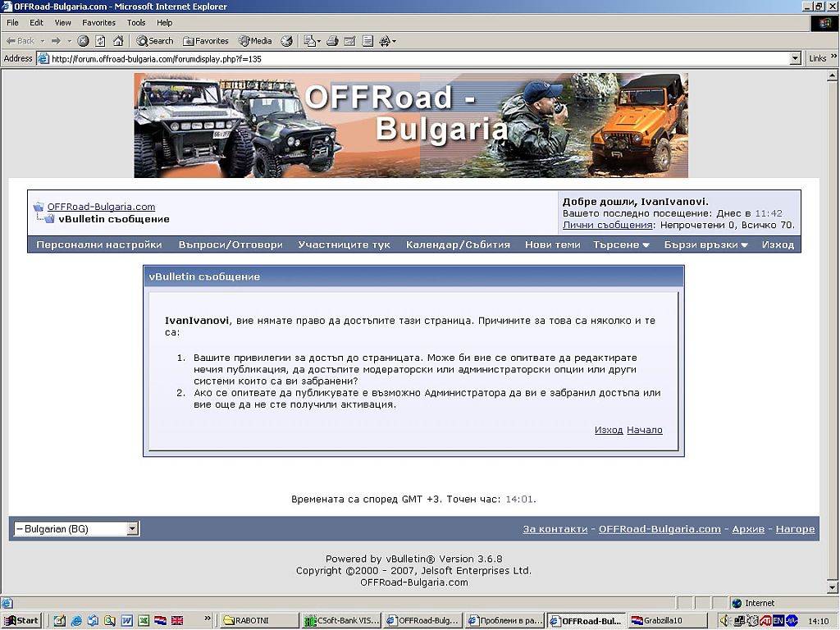840x630 pixels.
Task: Click the Нагоре footer link
Action: click(x=795, y=529)
